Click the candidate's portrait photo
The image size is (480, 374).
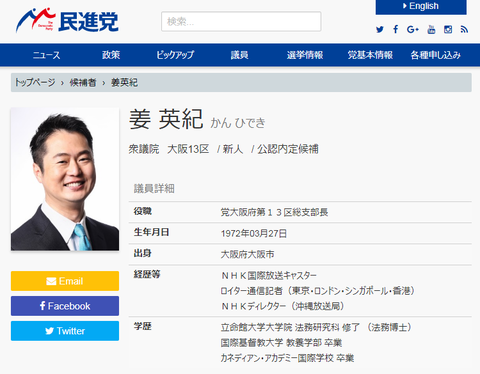[65, 179]
